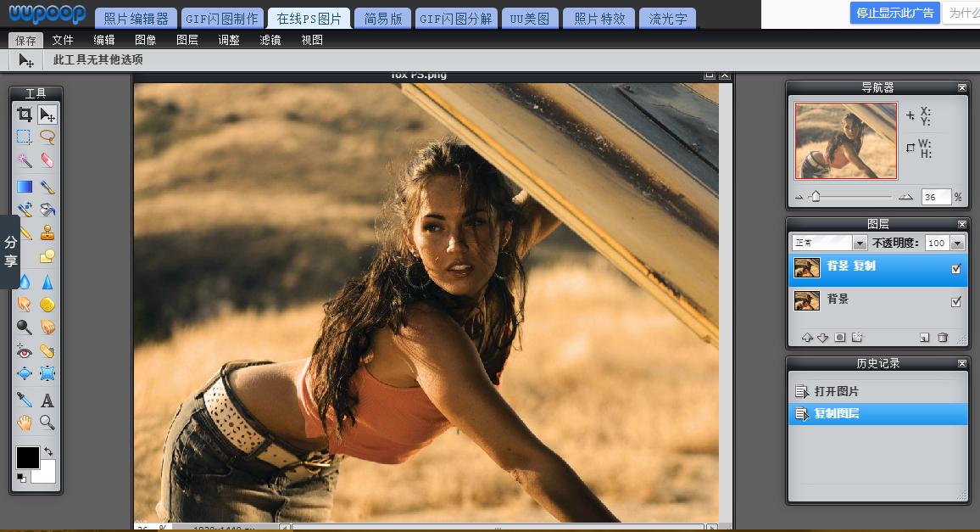
Task: Click the black foreground color swatch
Action: coord(27,456)
